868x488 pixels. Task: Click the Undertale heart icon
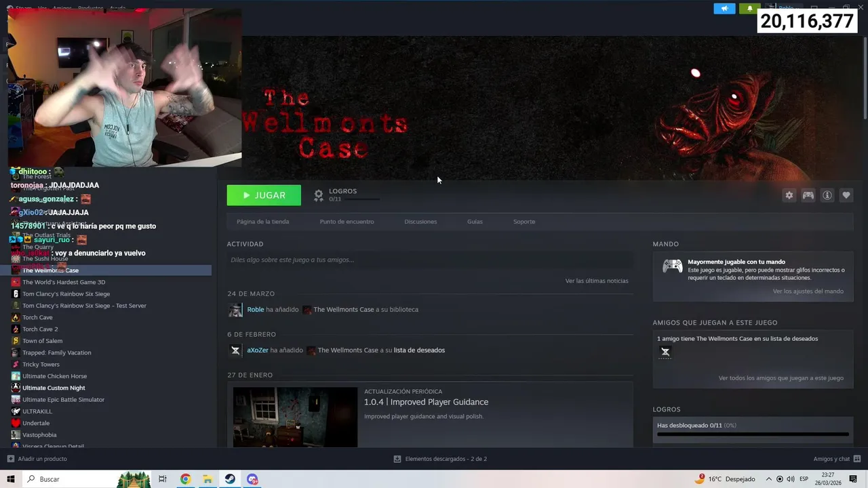[x=16, y=423]
